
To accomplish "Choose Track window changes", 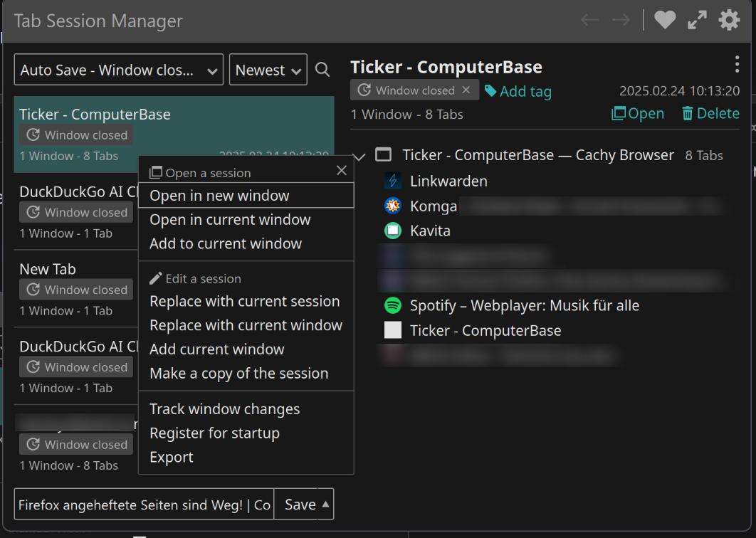I will point(246,408).
